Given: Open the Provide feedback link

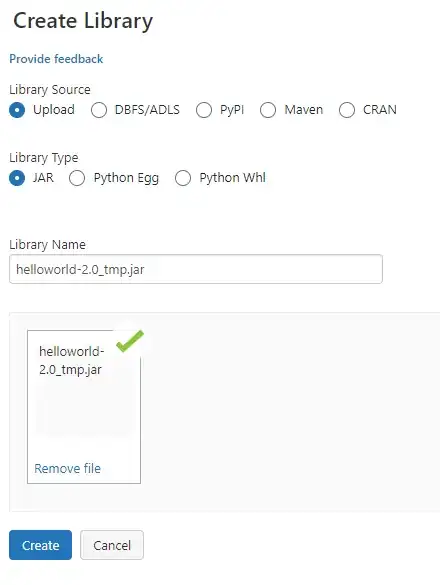Looking at the screenshot, I should (56, 59).
